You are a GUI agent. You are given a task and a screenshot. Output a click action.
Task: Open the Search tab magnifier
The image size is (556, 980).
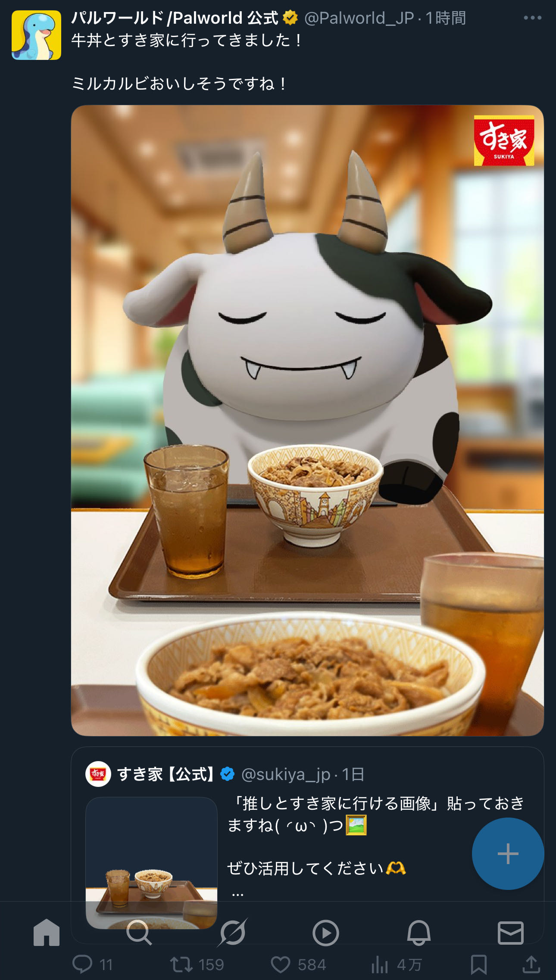pos(139,933)
